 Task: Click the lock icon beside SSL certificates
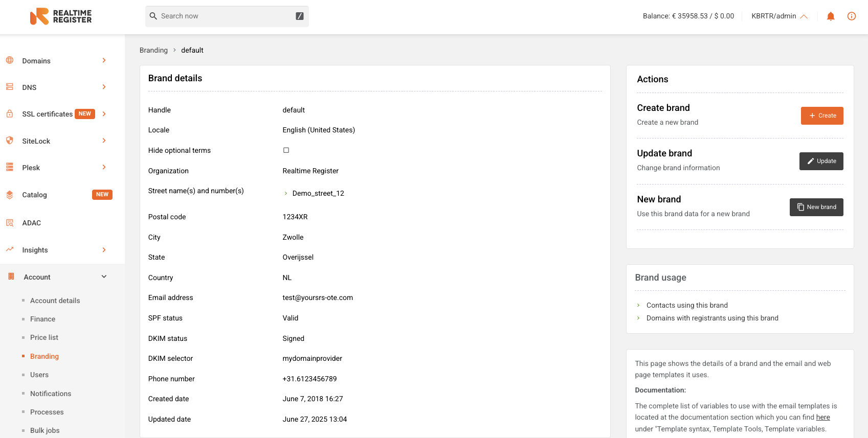(10, 113)
